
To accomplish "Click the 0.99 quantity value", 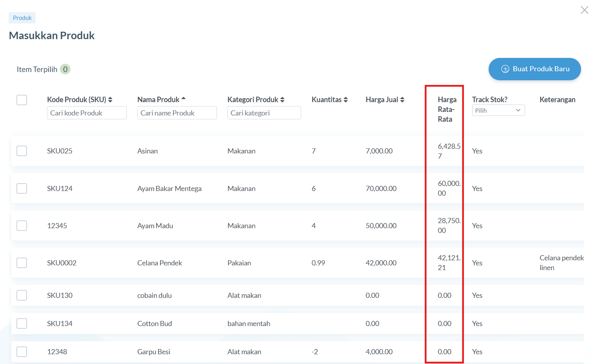I will [318, 263].
